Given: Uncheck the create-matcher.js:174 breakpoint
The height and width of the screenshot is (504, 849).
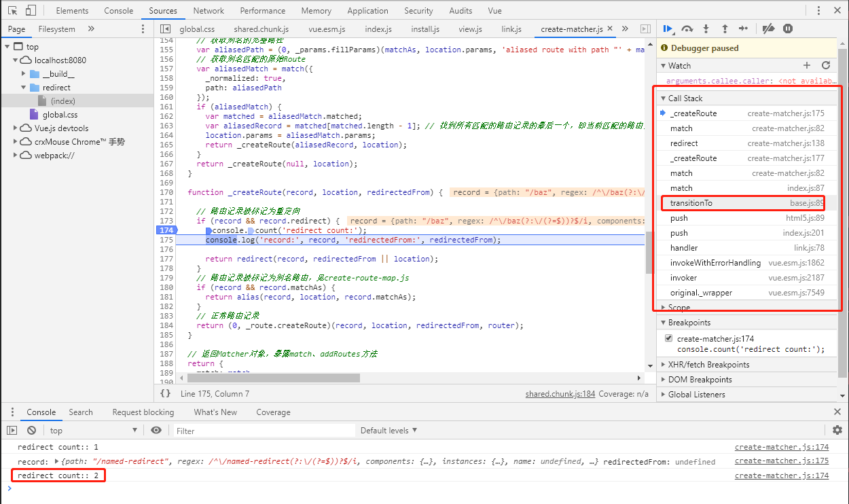Looking at the screenshot, I should coord(668,338).
